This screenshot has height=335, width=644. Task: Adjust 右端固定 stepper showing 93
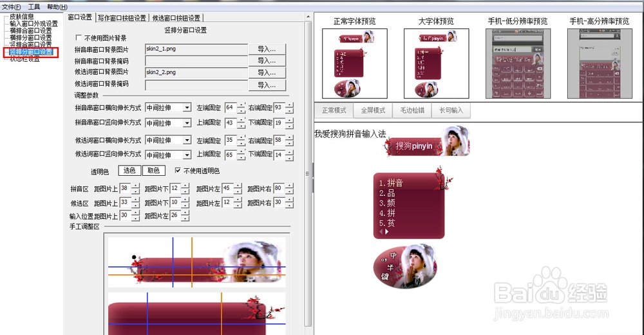click(x=290, y=108)
